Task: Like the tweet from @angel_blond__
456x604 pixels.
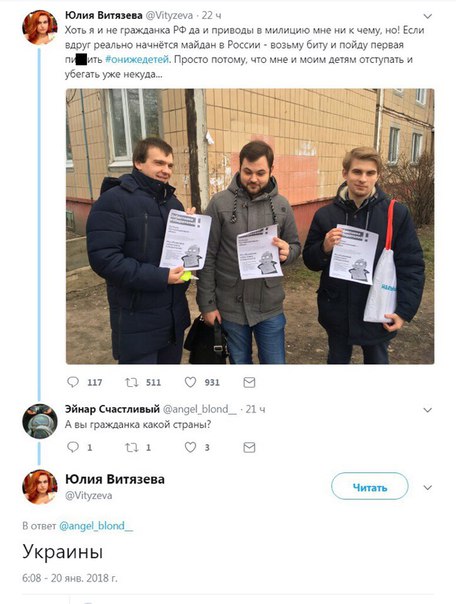Action: point(190,447)
